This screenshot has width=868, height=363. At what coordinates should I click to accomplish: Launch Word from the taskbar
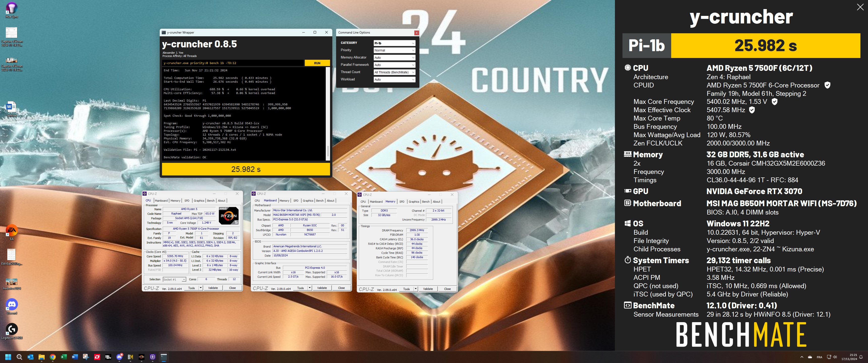tap(75, 357)
